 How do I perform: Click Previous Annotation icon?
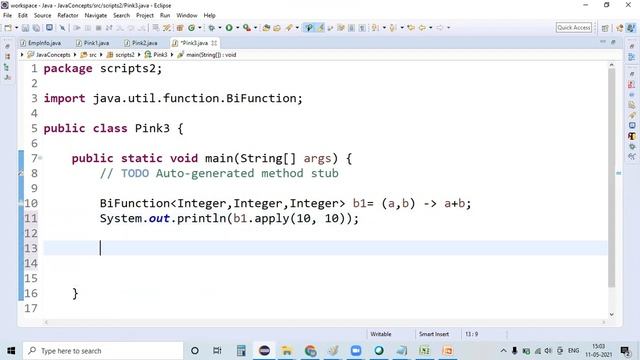tap(393, 28)
